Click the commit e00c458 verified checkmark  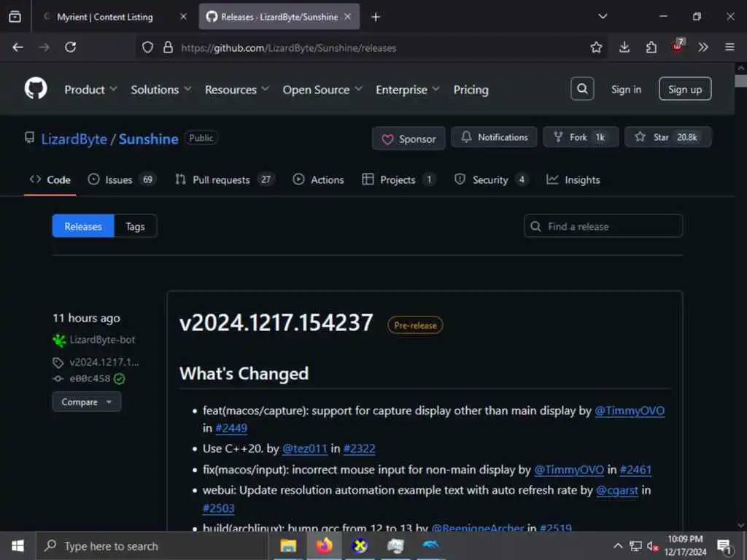pos(120,378)
